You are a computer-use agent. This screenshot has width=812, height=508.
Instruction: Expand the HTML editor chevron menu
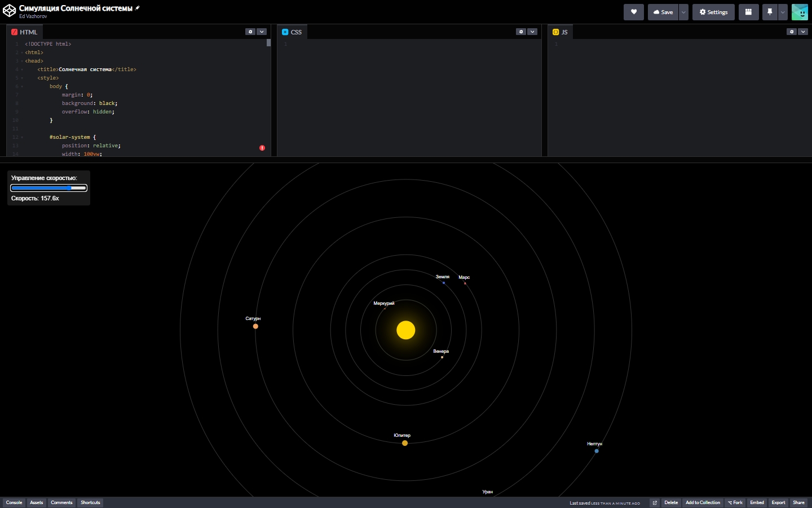[262, 32]
